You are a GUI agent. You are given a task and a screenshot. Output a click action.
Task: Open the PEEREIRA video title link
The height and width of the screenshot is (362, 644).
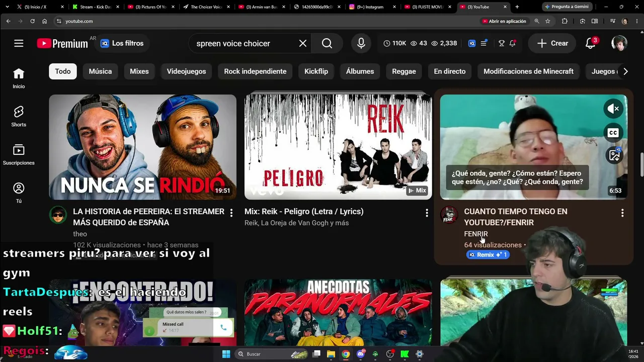pyautogui.click(x=148, y=217)
